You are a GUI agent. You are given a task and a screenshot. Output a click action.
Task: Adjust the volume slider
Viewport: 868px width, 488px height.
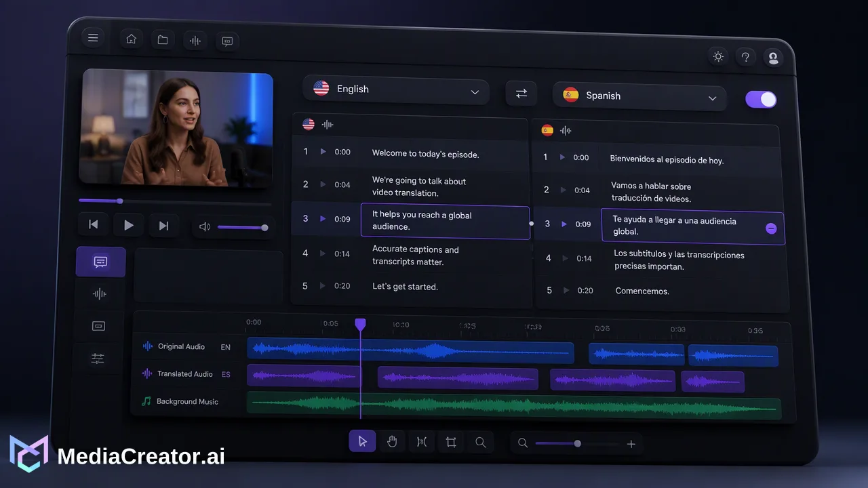(242, 228)
